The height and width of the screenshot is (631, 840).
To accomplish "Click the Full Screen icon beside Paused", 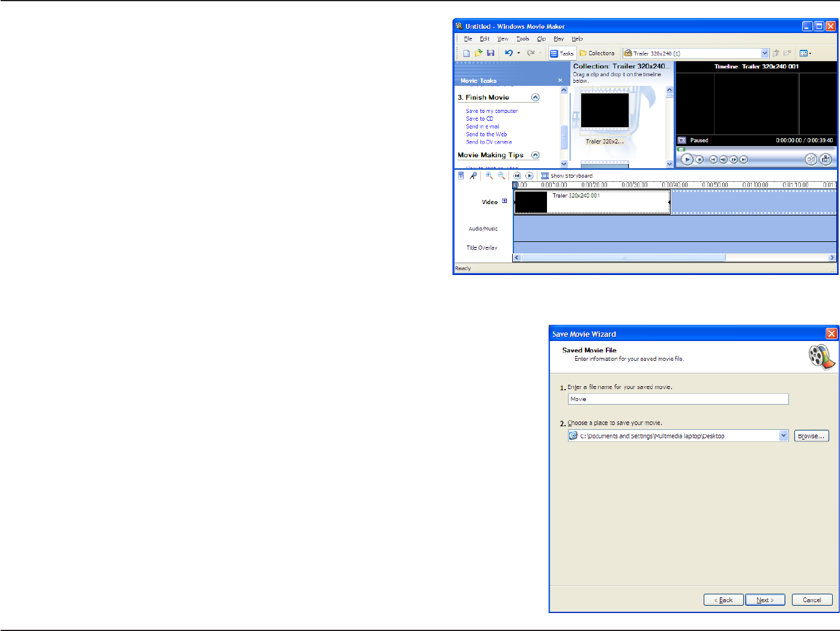I will point(682,140).
